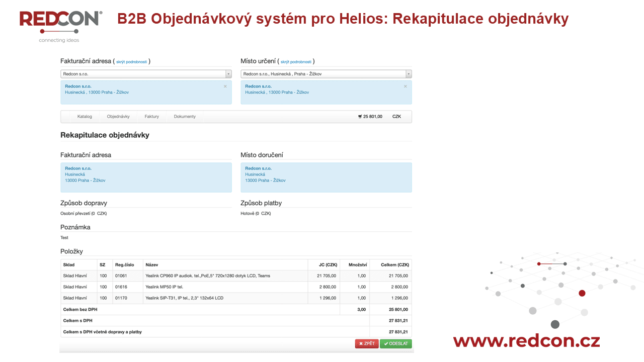Click registration number 01170
The height and width of the screenshot is (362, 644).
click(121, 298)
